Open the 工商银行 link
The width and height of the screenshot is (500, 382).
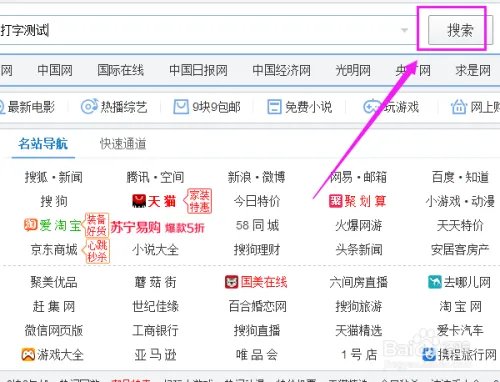point(155,330)
